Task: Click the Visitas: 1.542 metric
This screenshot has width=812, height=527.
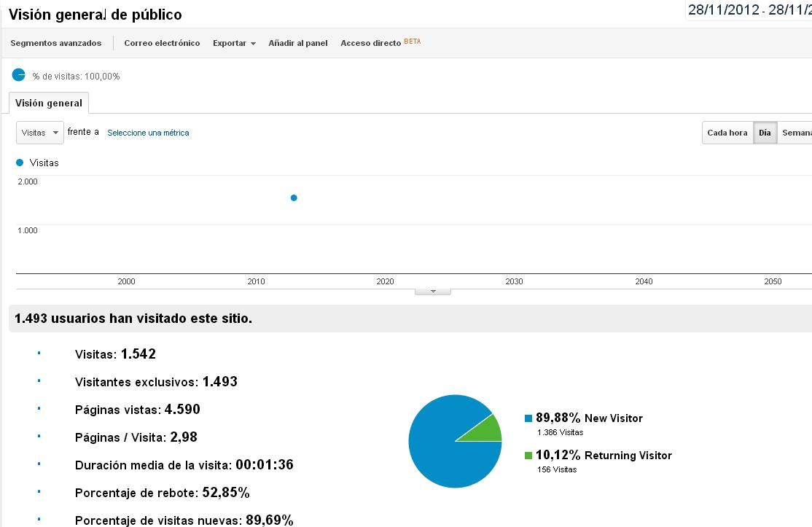Action: pyautogui.click(x=115, y=354)
